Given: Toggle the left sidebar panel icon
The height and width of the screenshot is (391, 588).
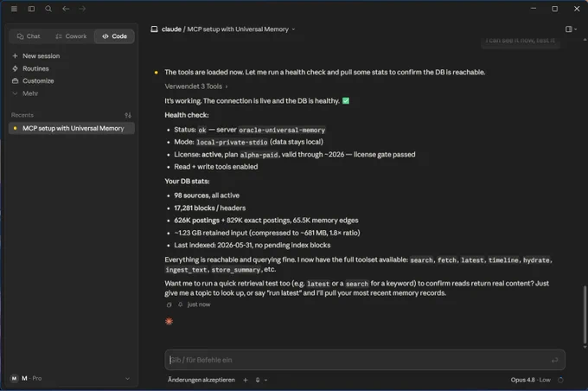Looking at the screenshot, I should (31, 9).
